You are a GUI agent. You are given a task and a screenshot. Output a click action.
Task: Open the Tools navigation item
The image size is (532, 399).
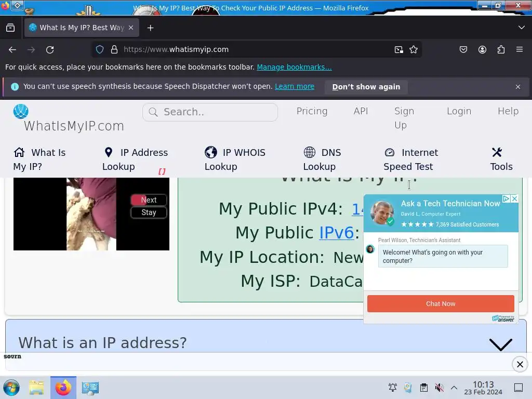tap(501, 159)
